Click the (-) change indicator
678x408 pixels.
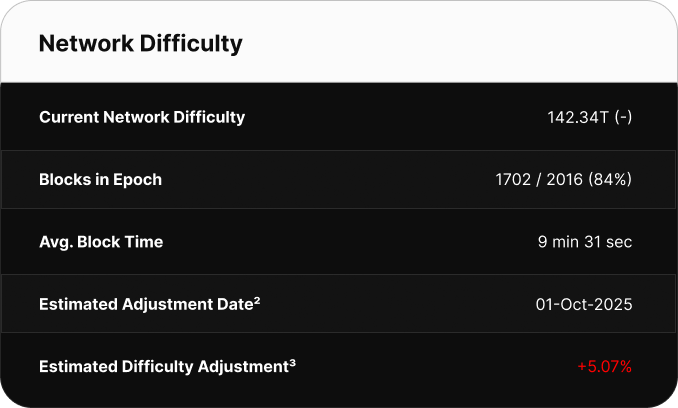pos(623,117)
